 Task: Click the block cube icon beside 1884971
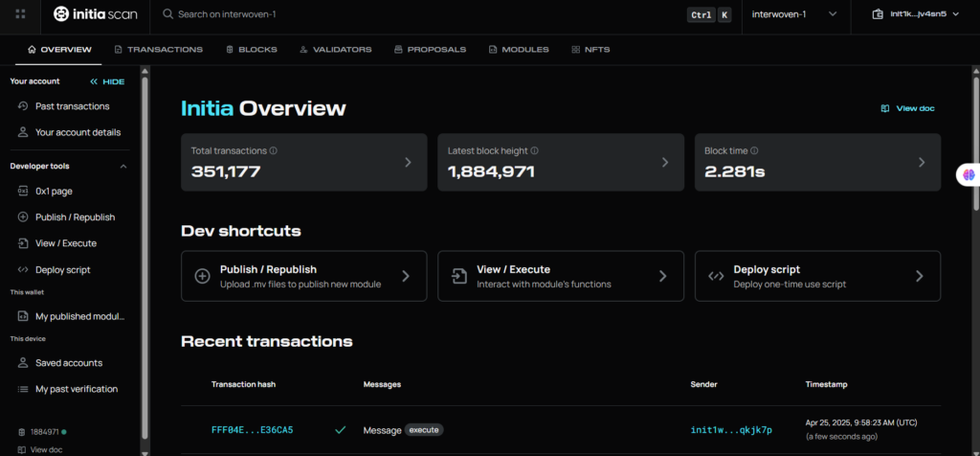[22, 432]
